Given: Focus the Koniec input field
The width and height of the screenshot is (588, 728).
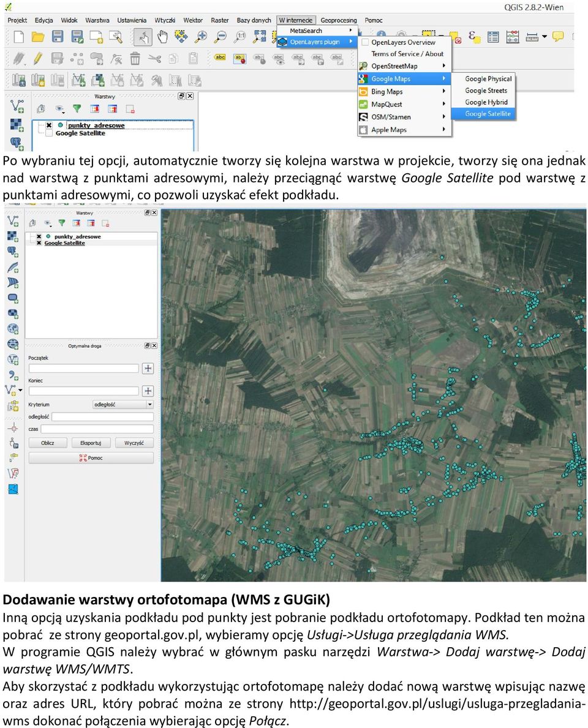Looking at the screenshot, I should 83,391.
